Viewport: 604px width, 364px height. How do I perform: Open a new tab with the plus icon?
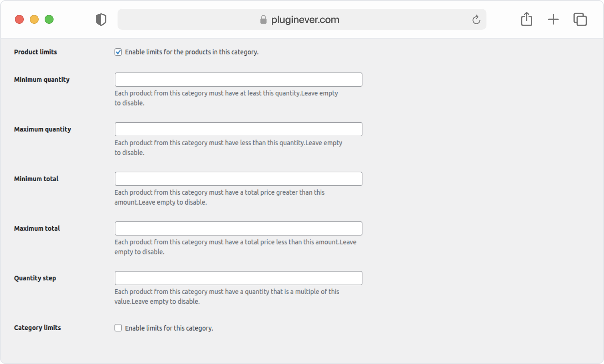(553, 19)
